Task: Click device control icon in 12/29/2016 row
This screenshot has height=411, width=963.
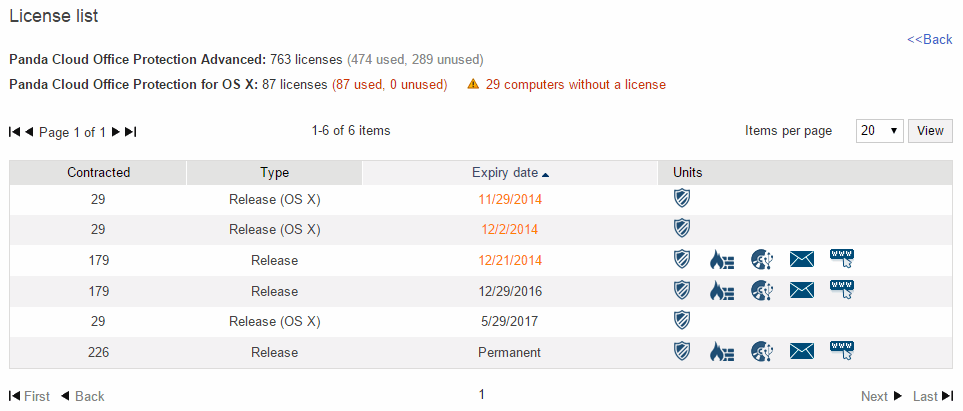Action: coord(761,291)
